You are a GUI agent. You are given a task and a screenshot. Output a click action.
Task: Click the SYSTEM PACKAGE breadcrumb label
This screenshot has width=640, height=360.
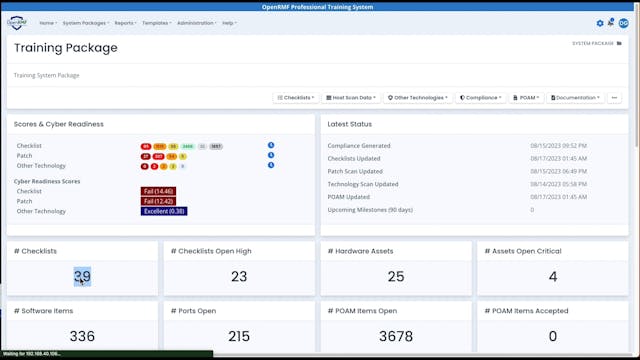593,43
